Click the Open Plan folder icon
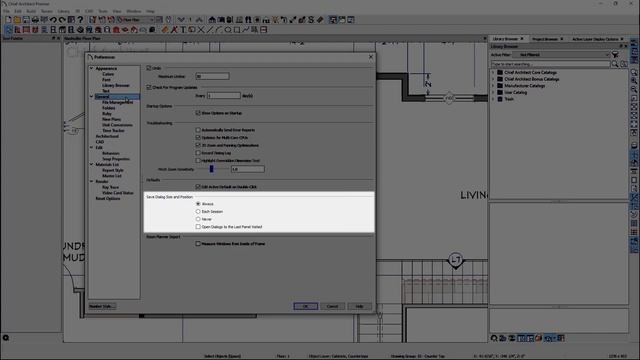This screenshot has width=640, height=360. click(17, 20)
